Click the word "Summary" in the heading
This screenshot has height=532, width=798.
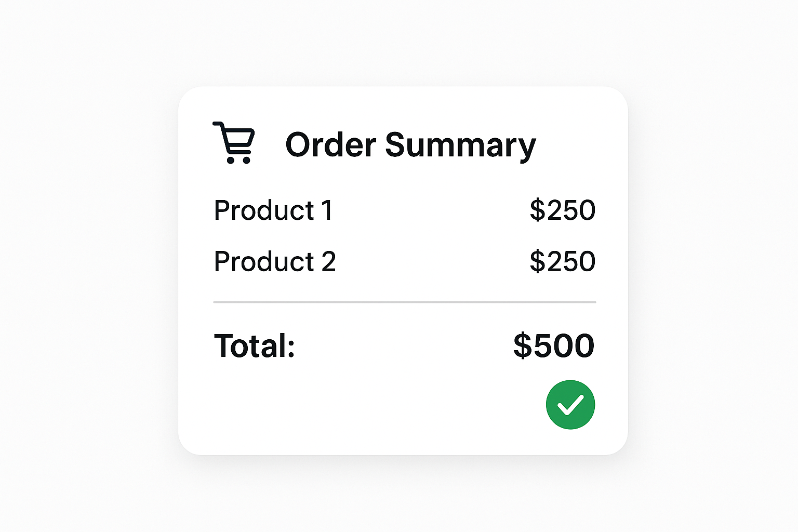coord(460,146)
